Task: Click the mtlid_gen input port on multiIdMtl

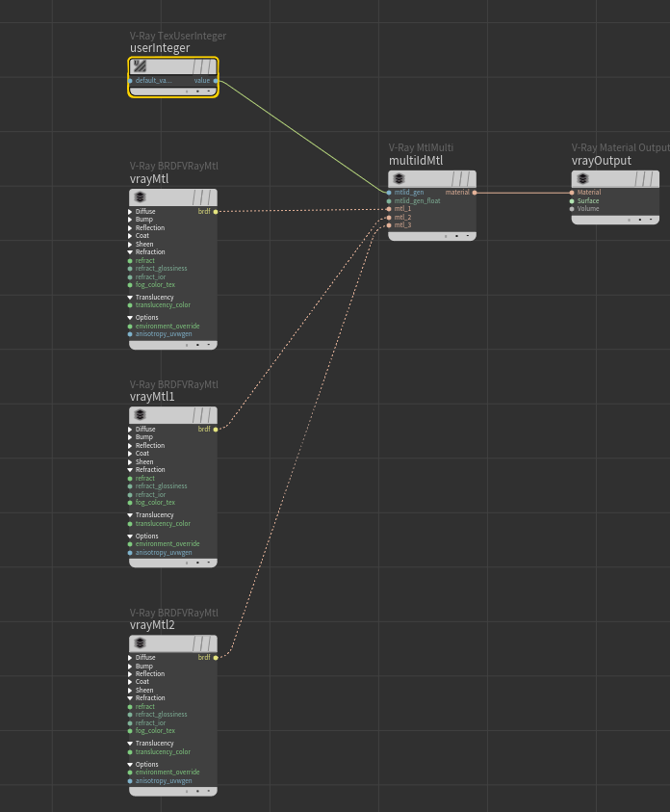Action: [389, 193]
